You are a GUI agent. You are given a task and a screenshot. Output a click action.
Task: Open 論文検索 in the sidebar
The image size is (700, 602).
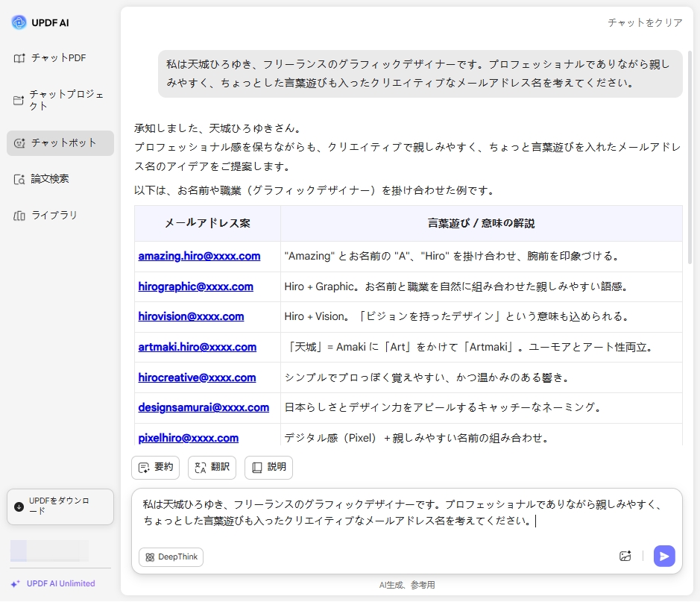click(x=60, y=179)
